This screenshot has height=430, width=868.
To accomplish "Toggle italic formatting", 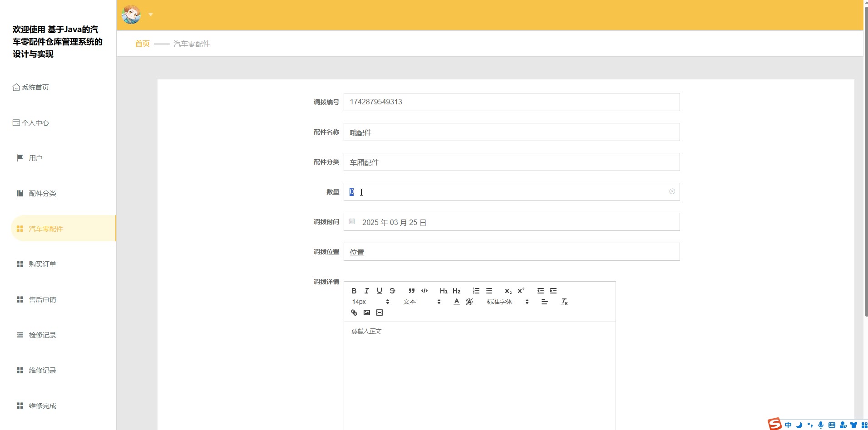I will [367, 291].
